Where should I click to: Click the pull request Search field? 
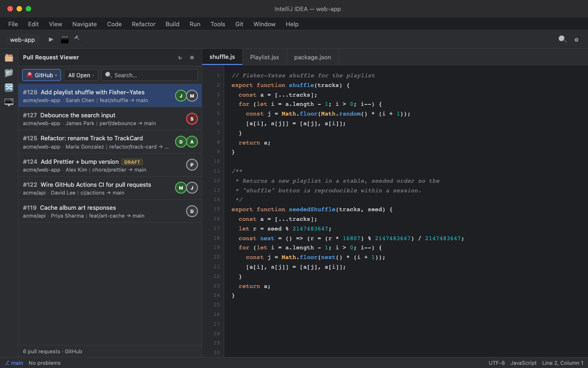tap(149, 75)
